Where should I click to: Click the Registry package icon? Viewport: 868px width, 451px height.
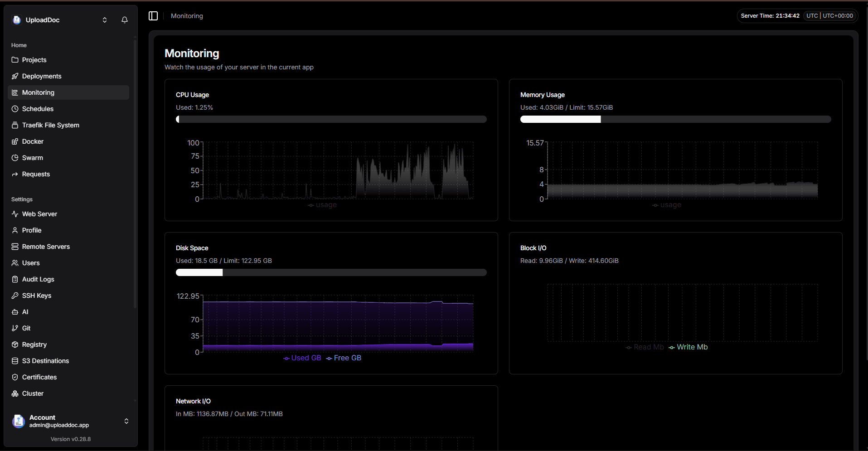point(15,344)
